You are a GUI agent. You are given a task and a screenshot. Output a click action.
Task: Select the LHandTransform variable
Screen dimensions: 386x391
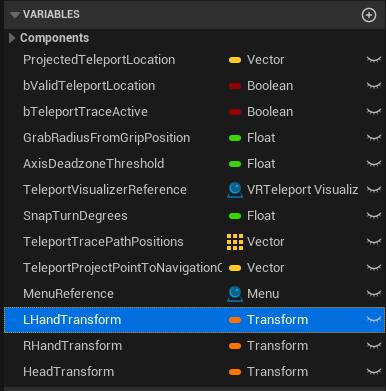(194, 320)
